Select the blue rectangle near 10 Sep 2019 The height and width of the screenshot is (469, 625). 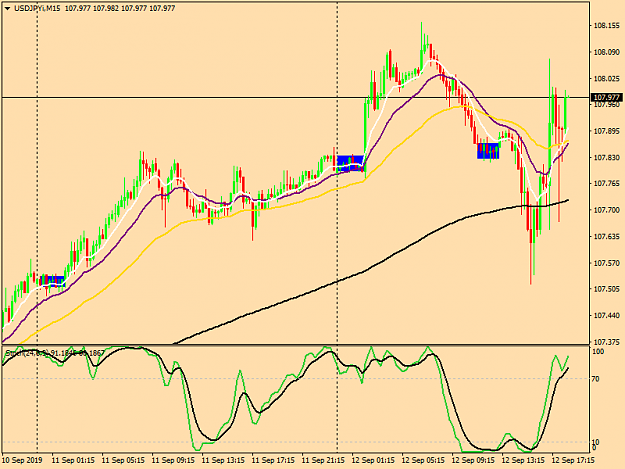[x=52, y=281]
